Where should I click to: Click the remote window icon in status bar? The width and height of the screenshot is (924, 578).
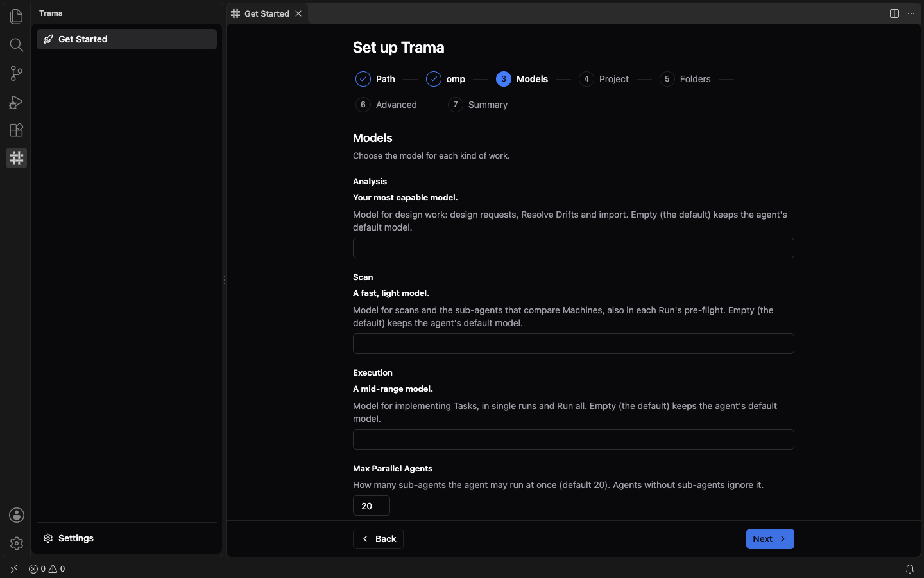(14, 569)
